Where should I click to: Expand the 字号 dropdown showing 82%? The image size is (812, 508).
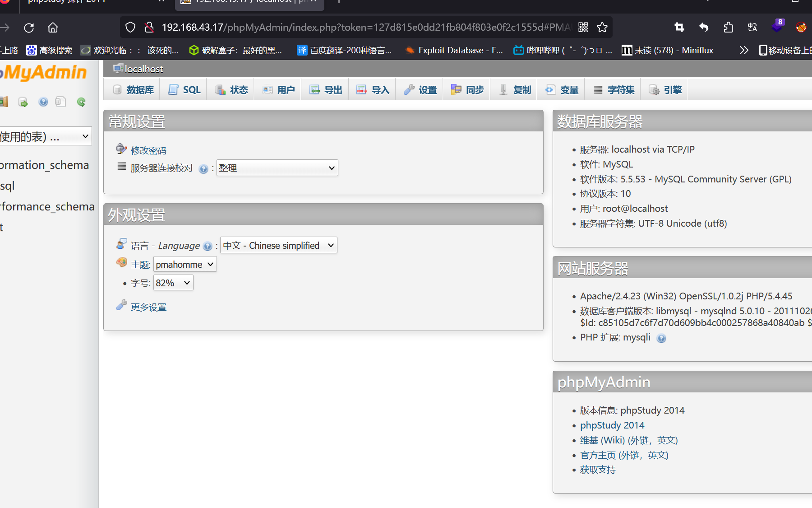click(x=173, y=283)
